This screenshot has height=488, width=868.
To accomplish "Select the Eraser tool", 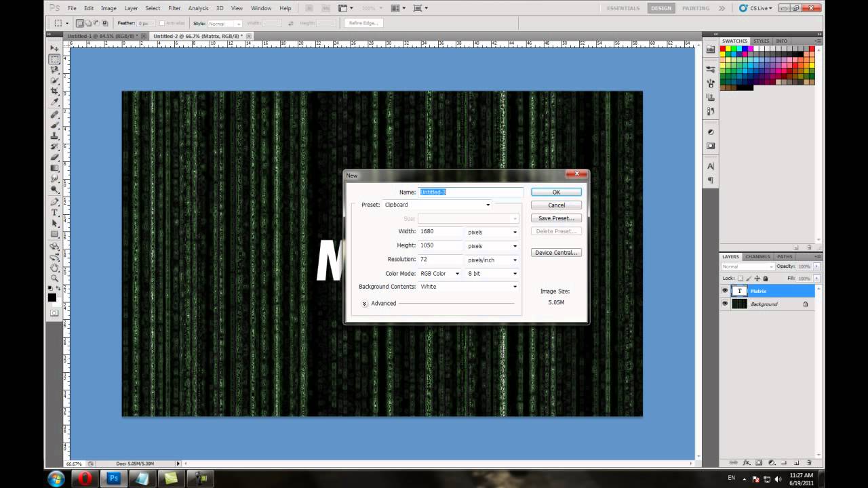I will pyautogui.click(x=54, y=158).
